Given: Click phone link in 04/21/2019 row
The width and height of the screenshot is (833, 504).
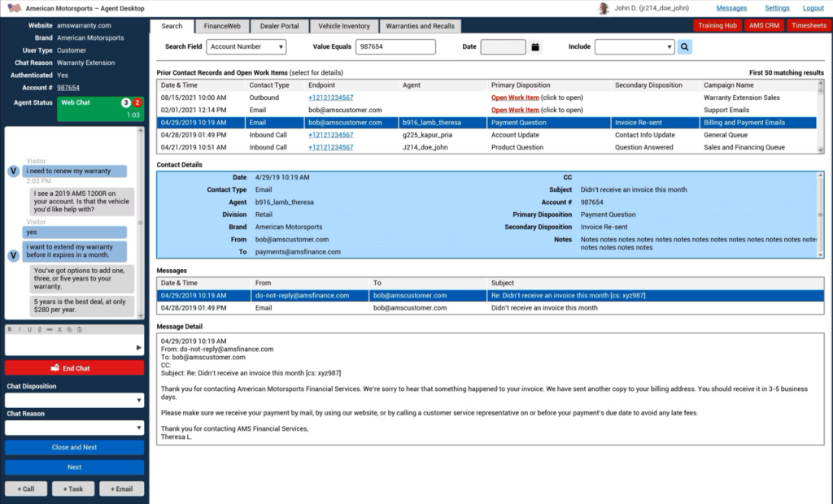Looking at the screenshot, I should 330,147.
